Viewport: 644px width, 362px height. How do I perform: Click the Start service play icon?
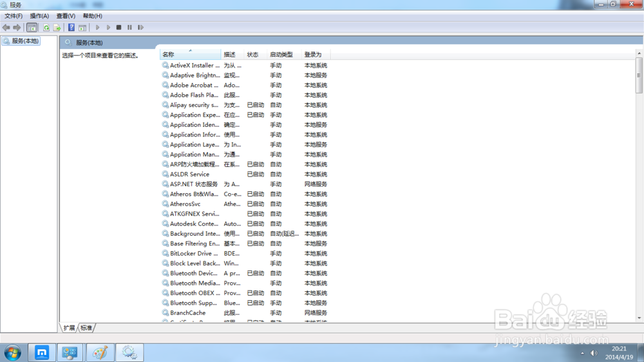coord(98,28)
